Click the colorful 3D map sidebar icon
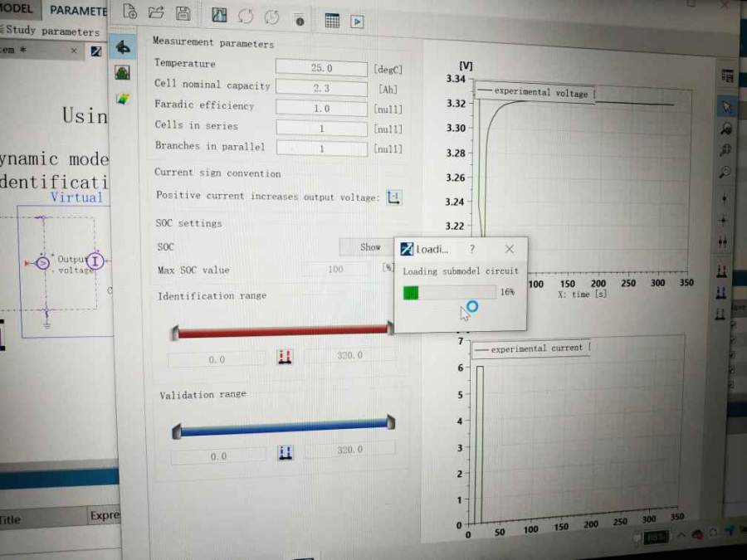 click(123, 99)
